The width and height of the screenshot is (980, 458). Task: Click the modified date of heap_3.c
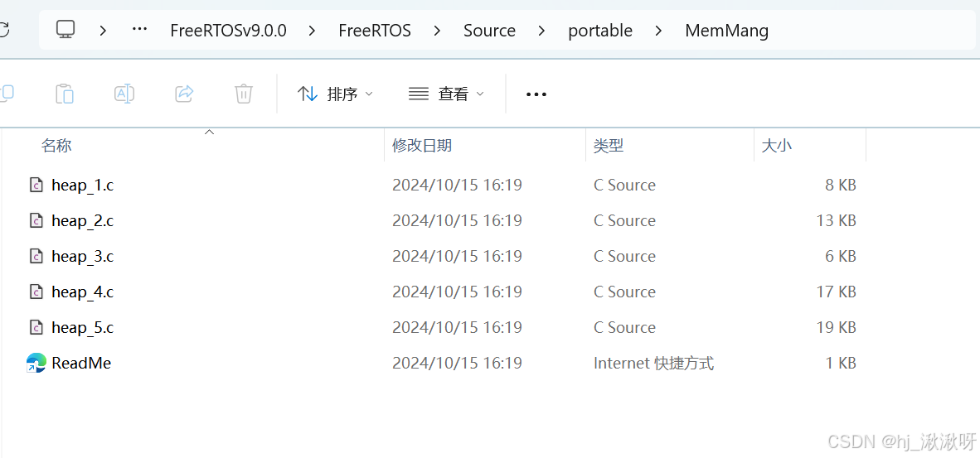point(457,257)
